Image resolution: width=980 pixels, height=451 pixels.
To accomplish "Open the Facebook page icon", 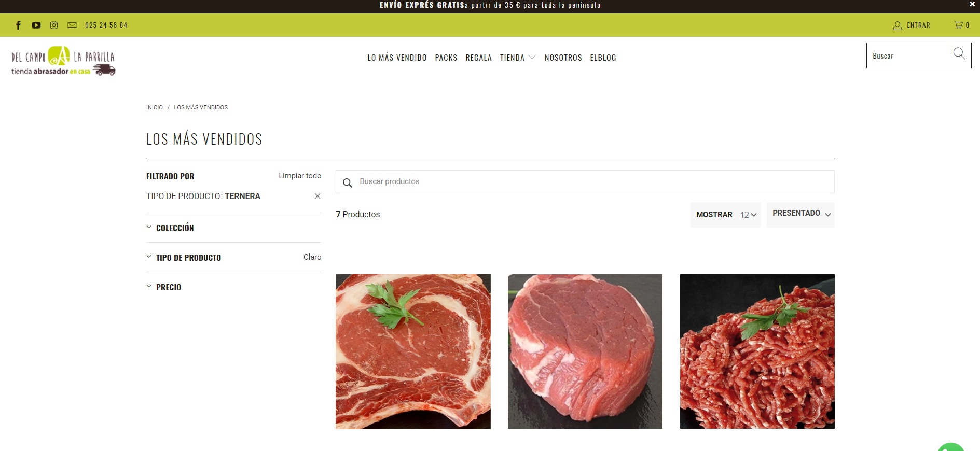I will (x=18, y=25).
